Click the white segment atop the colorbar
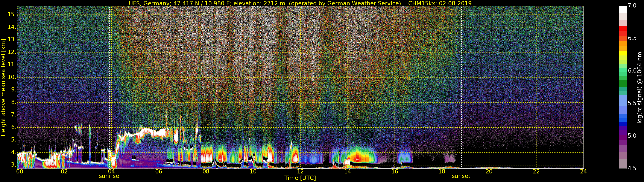Viewport: 644px width, 182px height. click(x=623, y=9)
